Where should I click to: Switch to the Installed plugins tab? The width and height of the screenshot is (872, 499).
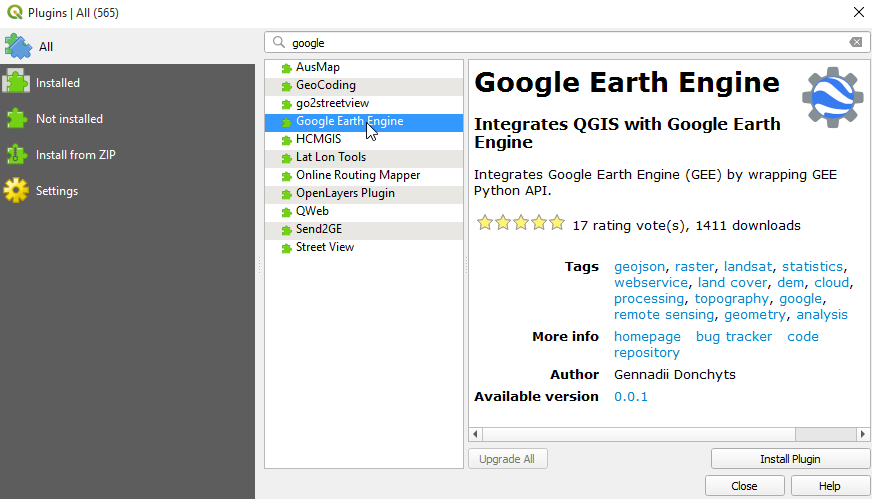point(127,83)
